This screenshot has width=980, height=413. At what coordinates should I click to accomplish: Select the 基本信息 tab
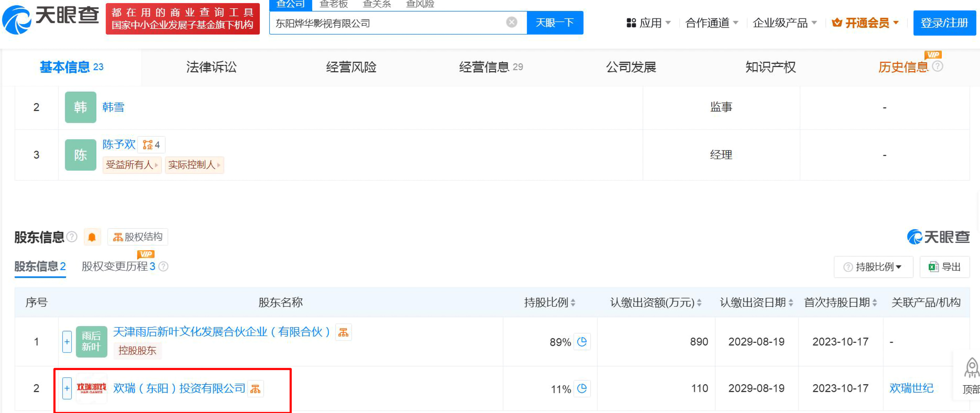click(x=72, y=67)
